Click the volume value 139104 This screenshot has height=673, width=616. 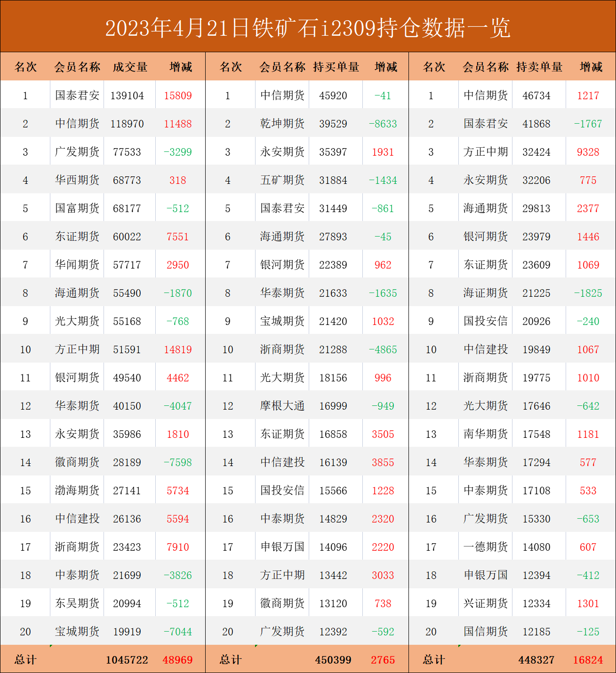tap(127, 95)
